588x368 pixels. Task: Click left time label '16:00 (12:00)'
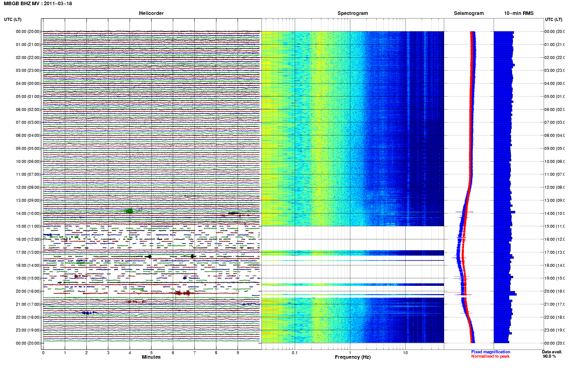click(x=28, y=239)
